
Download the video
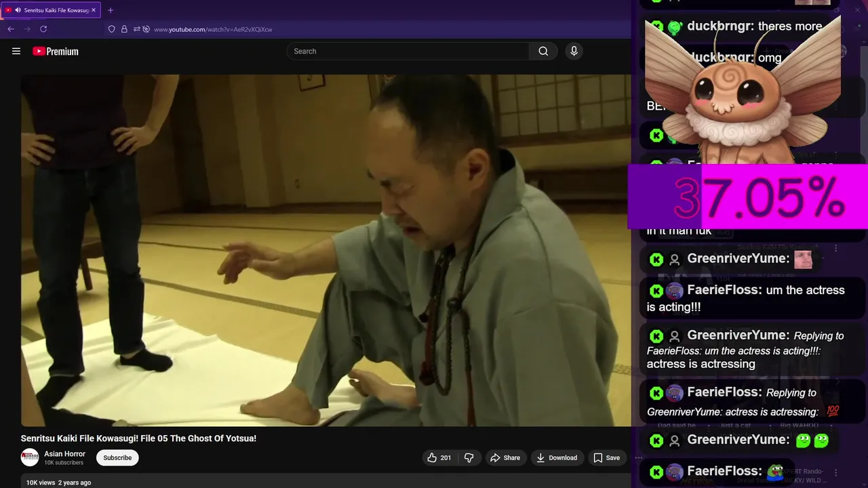tap(557, 457)
